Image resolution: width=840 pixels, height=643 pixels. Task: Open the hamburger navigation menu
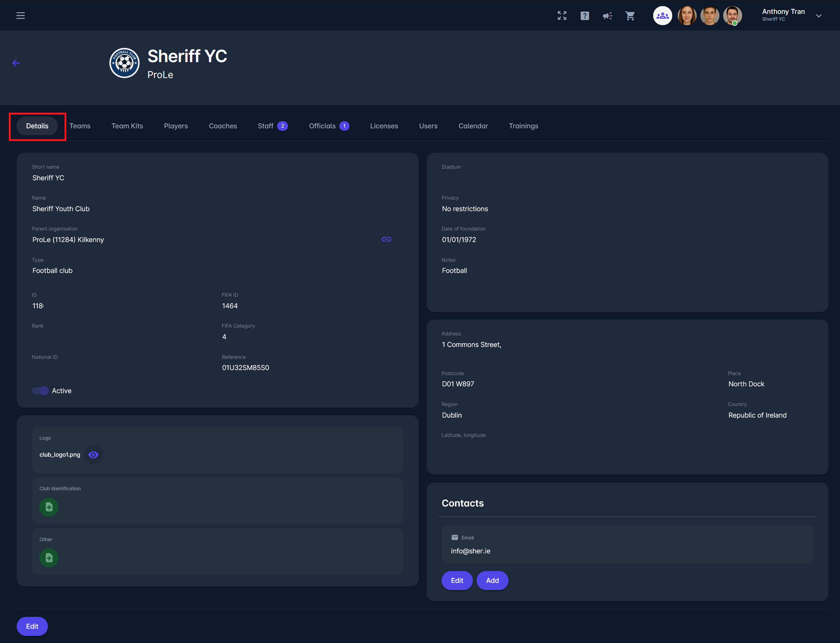20,16
